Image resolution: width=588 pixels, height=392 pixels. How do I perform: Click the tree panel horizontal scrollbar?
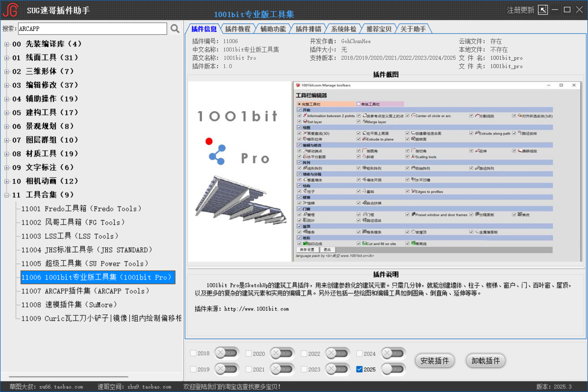pos(69,377)
